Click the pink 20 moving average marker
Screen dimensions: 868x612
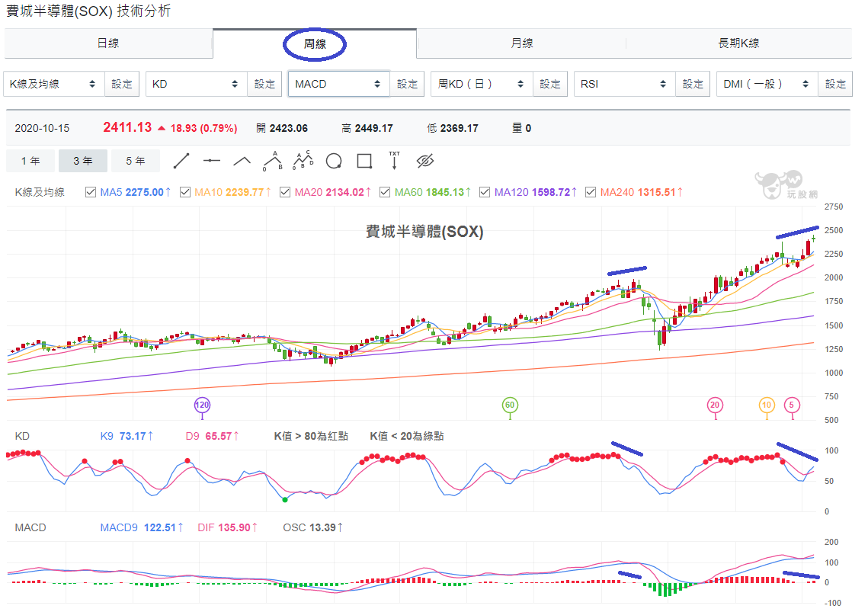point(716,405)
